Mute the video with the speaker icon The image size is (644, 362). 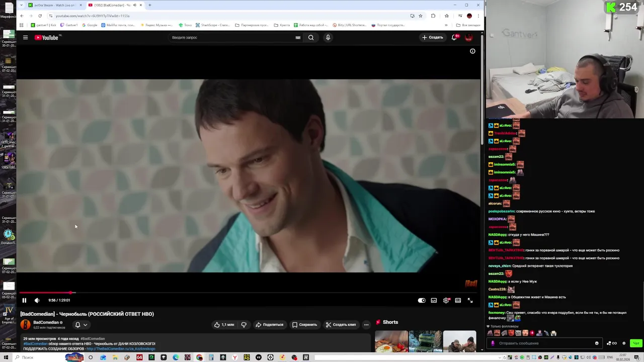37,300
